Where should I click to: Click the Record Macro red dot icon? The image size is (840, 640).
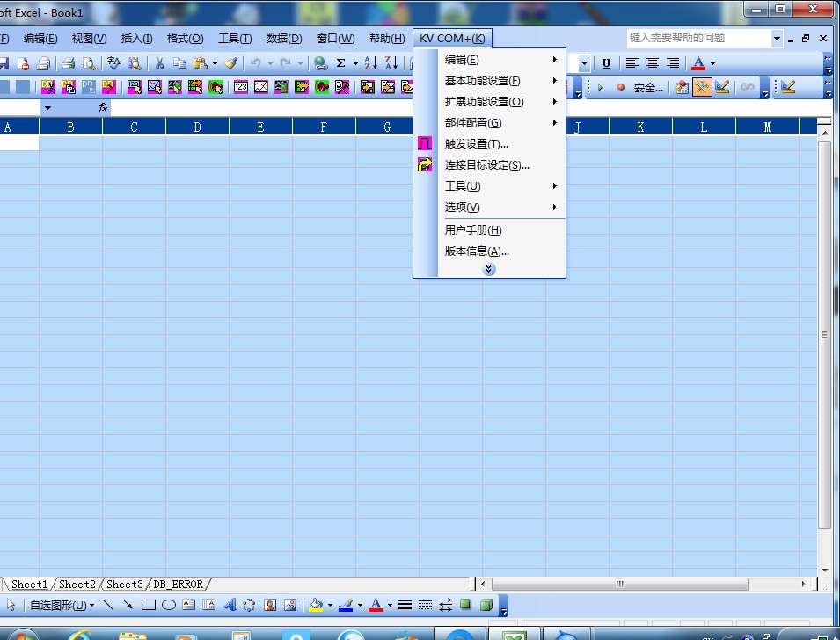pos(620,87)
